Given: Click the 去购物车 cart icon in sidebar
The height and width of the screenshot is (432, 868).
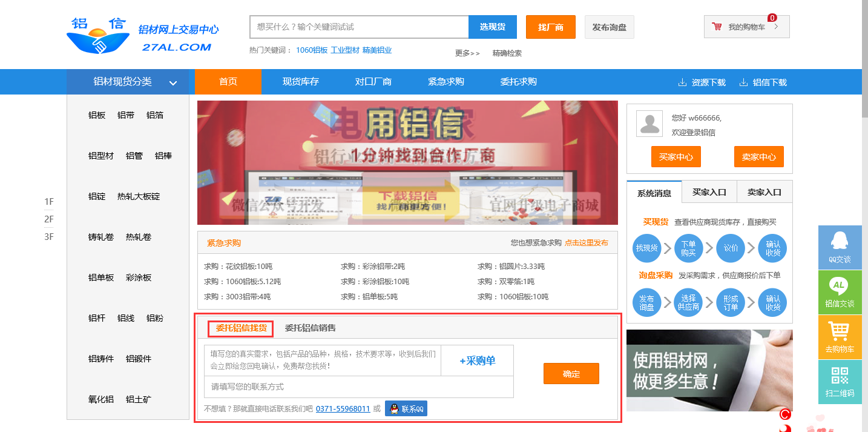Looking at the screenshot, I should (x=839, y=331).
